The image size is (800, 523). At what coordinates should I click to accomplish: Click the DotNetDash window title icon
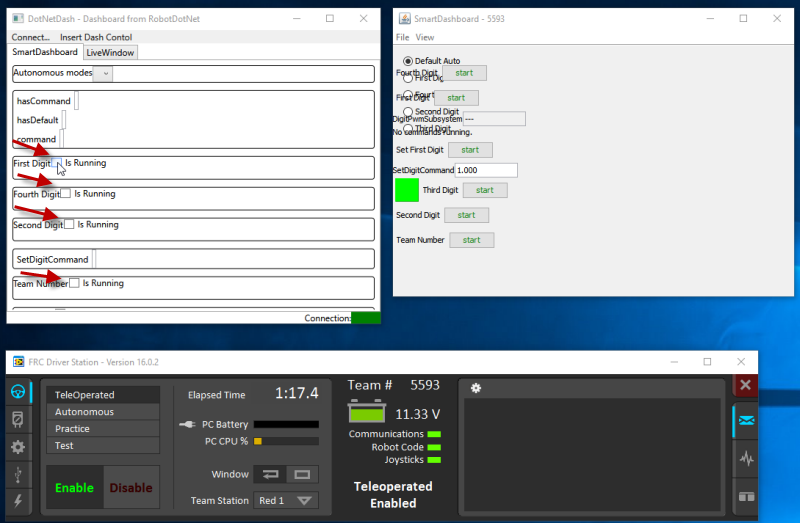(18, 18)
